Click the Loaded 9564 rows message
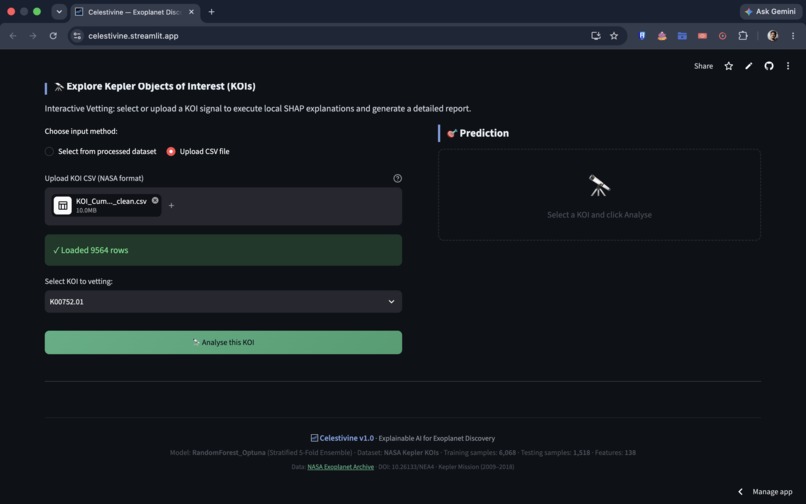The height and width of the screenshot is (504, 806). click(x=223, y=250)
